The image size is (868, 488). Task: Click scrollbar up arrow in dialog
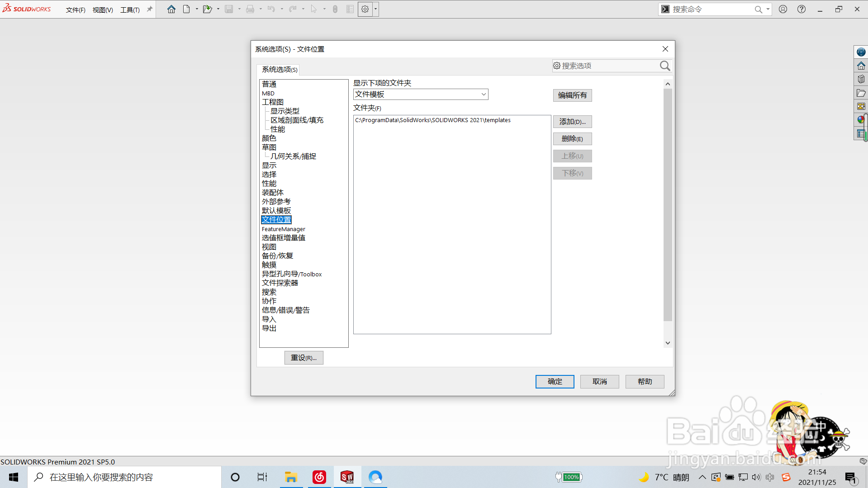(668, 84)
